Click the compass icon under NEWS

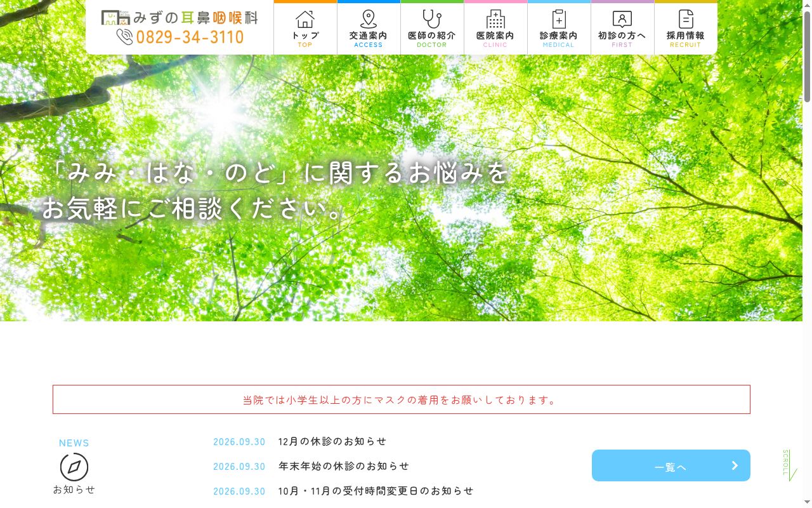[74, 467]
